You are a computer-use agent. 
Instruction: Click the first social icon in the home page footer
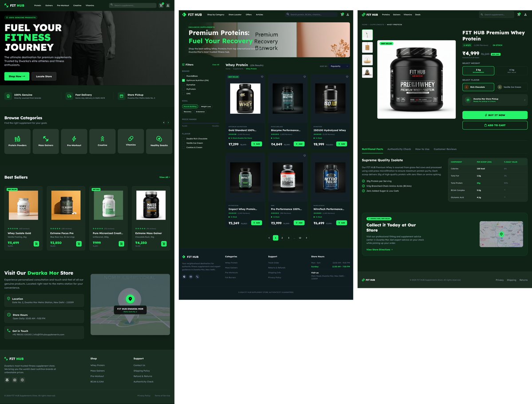7,380
